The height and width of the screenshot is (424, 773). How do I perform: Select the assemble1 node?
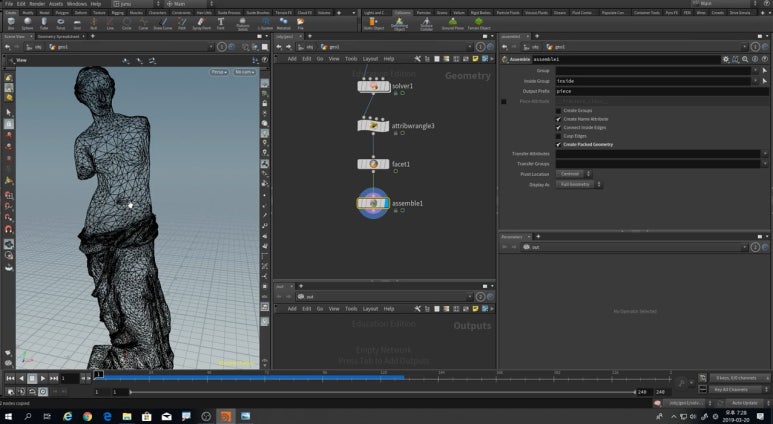pos(373,203)
